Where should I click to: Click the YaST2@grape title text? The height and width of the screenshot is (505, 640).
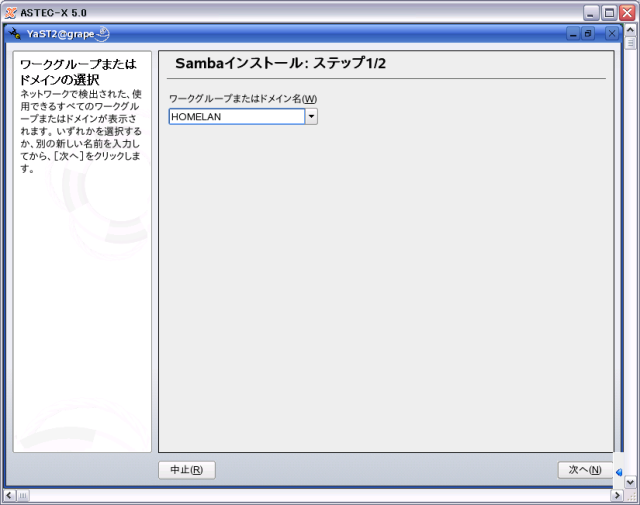point(60,34)
